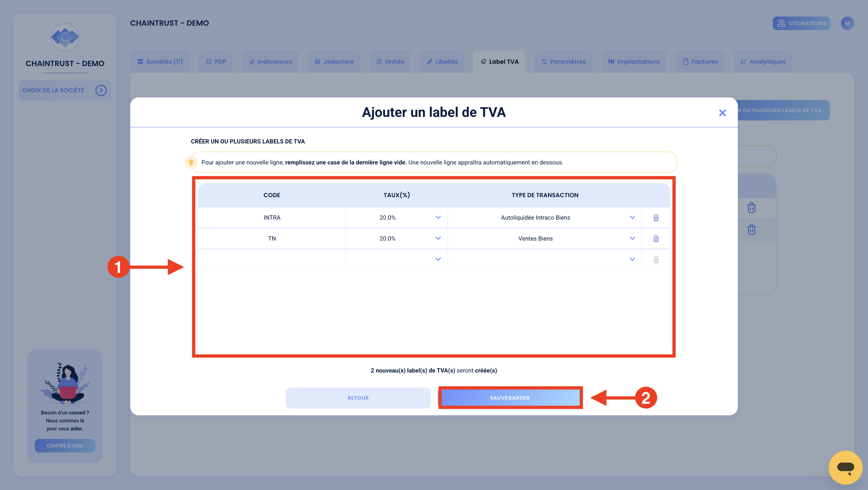Image resolution: width=868 pixels, height=490 pixels.
Task: Click Choix de la société button
Action: pyautogui.click(x=65, y=90)
